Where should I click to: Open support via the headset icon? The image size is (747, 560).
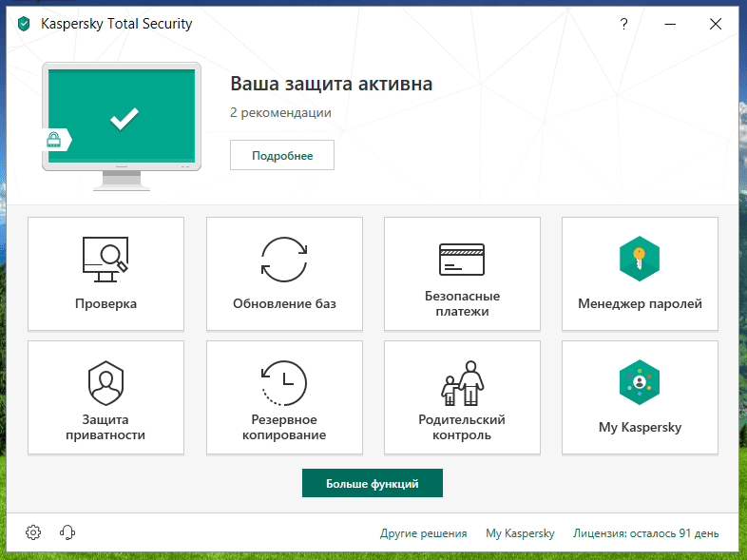pos(67,532)
